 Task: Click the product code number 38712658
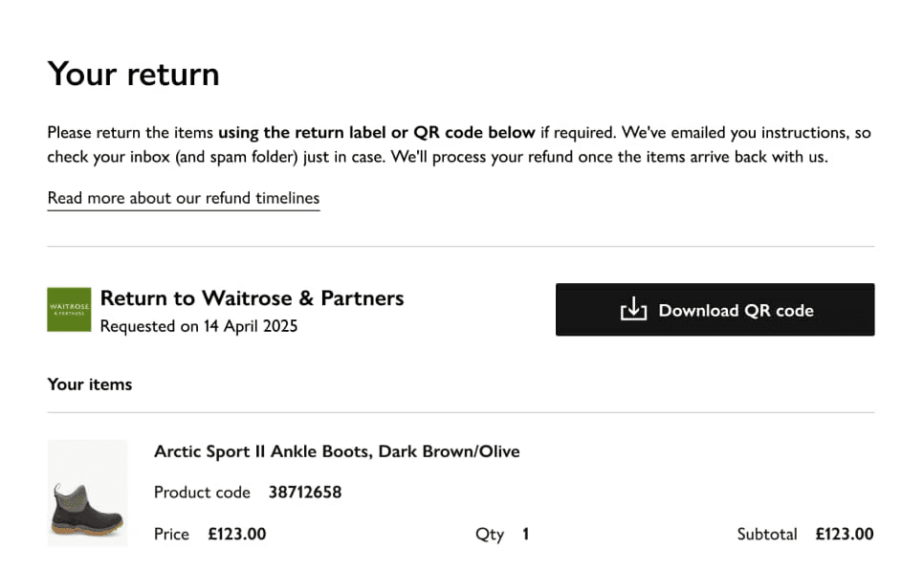304,493
